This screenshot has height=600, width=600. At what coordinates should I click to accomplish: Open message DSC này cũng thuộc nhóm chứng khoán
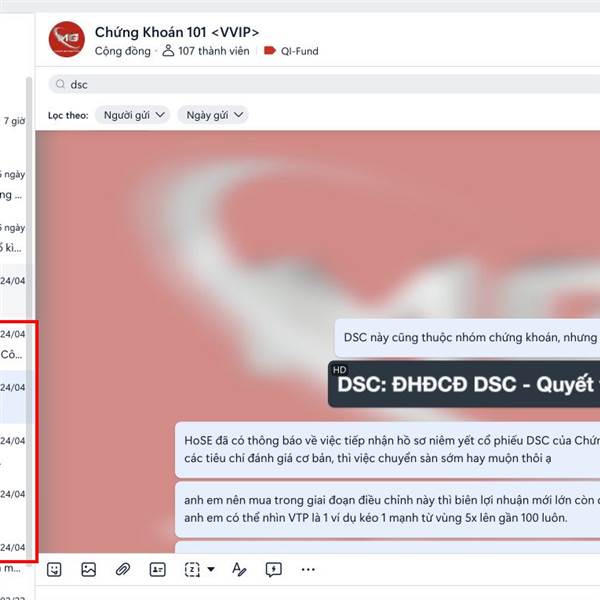pos(467,338)
